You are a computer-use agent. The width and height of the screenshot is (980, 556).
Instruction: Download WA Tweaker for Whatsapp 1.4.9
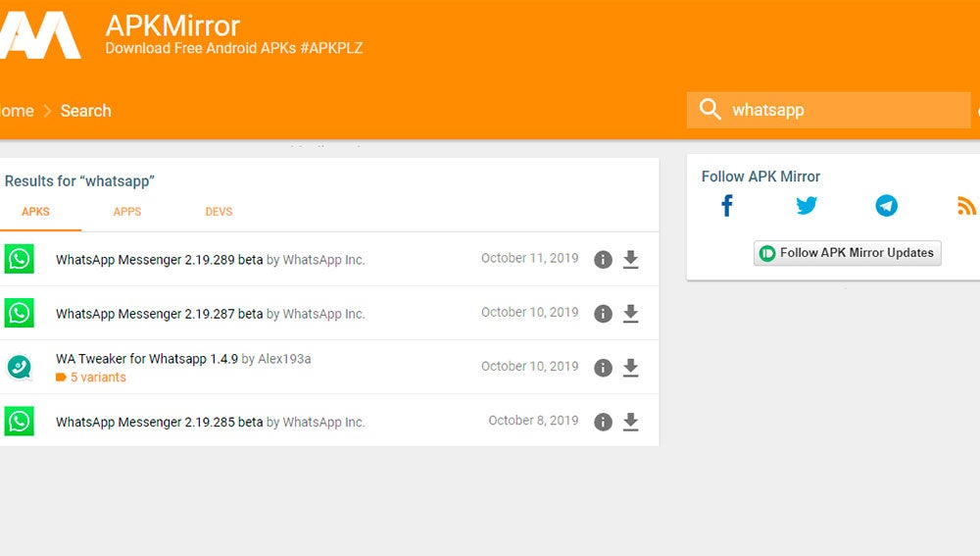[630, 367]
